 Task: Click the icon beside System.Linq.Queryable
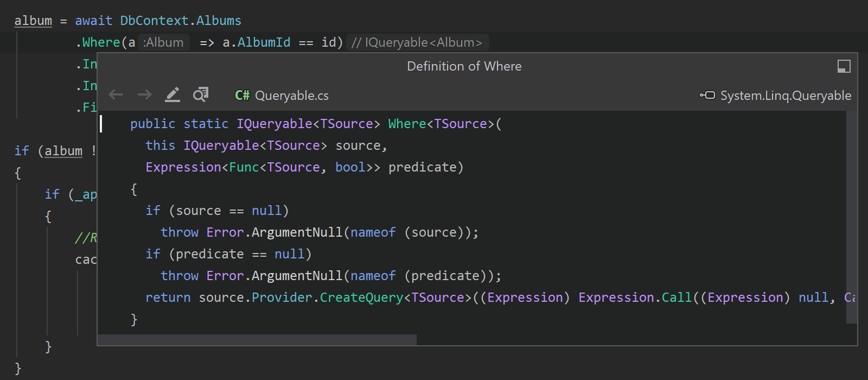pyautogui.click(x=707, y=96)
